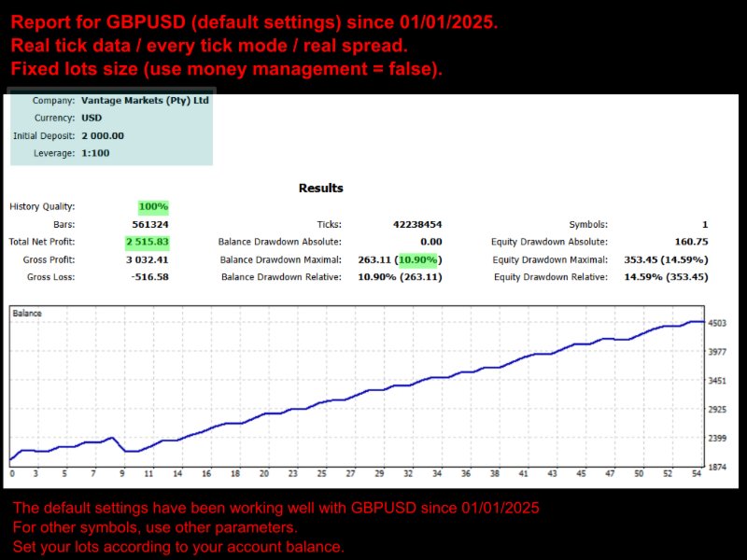Click the history quality value 100%
The height and width of the screenshot is (560, 747).
click(153, 206)
